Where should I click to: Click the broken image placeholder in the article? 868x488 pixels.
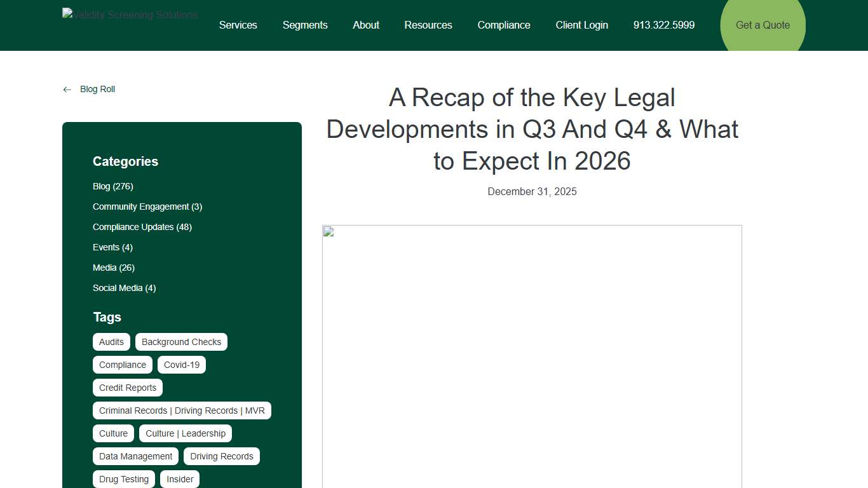(532, 356)
